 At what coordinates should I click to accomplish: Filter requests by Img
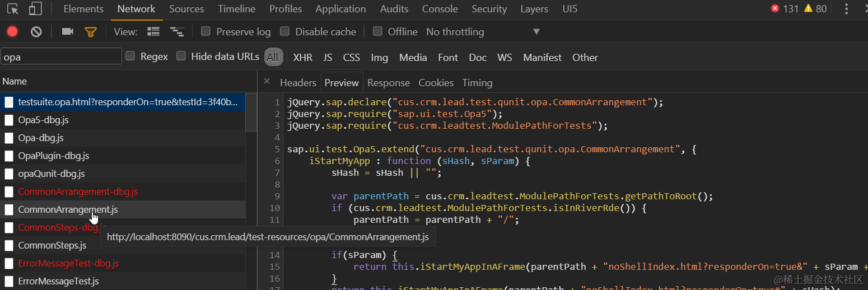pyautogui.click(x=379, y=57)
